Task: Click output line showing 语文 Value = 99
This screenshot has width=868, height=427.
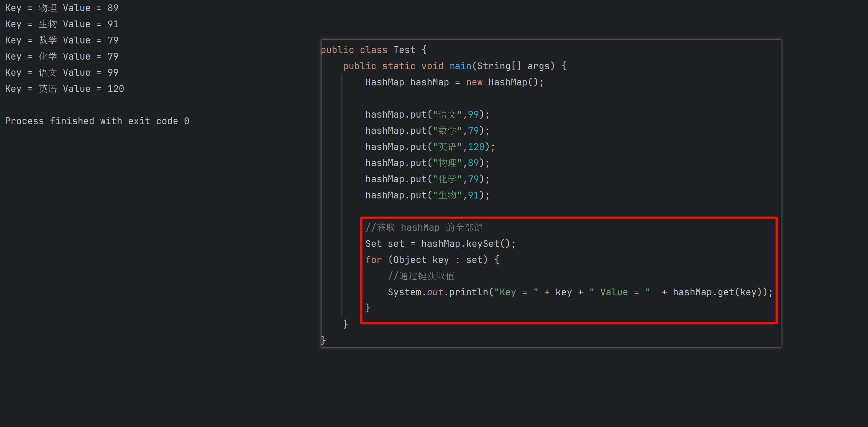Action: pos(62,73)
